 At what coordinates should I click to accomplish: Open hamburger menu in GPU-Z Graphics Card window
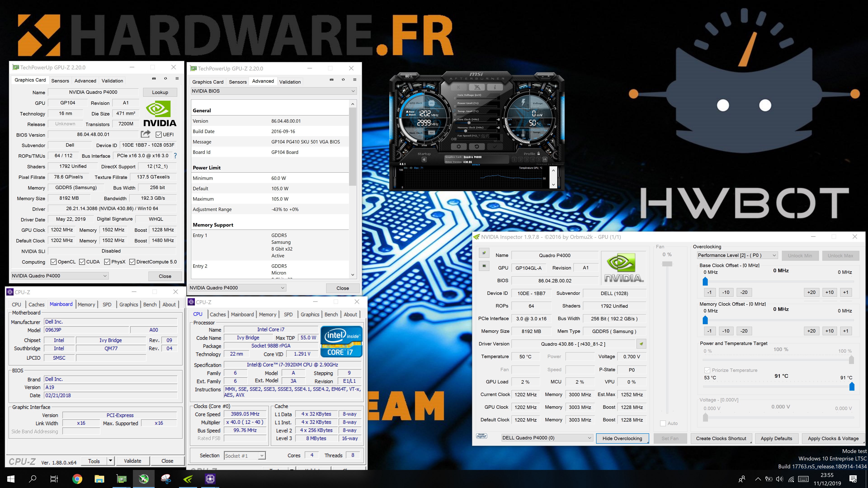coord(177,78)
